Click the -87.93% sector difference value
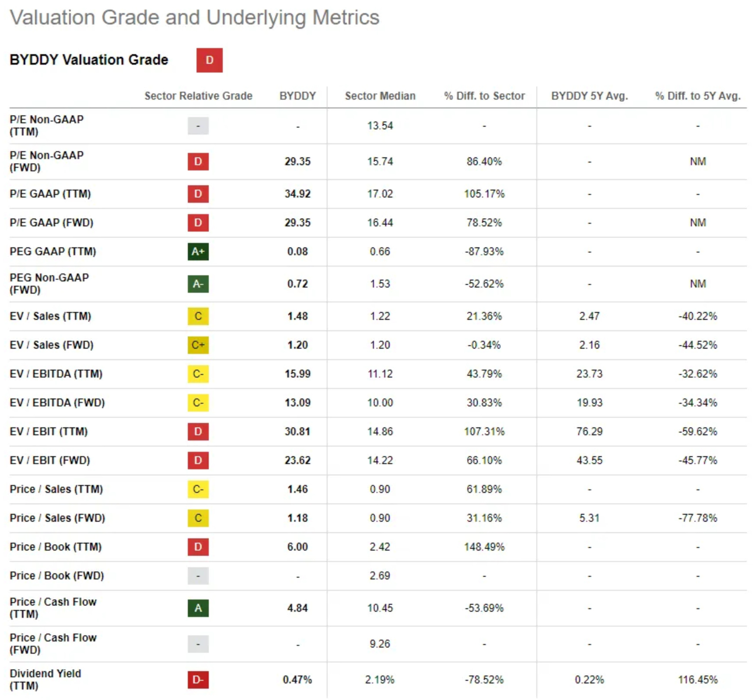The height and width of the screenshot is (700, 753). [x=484, y=252]
